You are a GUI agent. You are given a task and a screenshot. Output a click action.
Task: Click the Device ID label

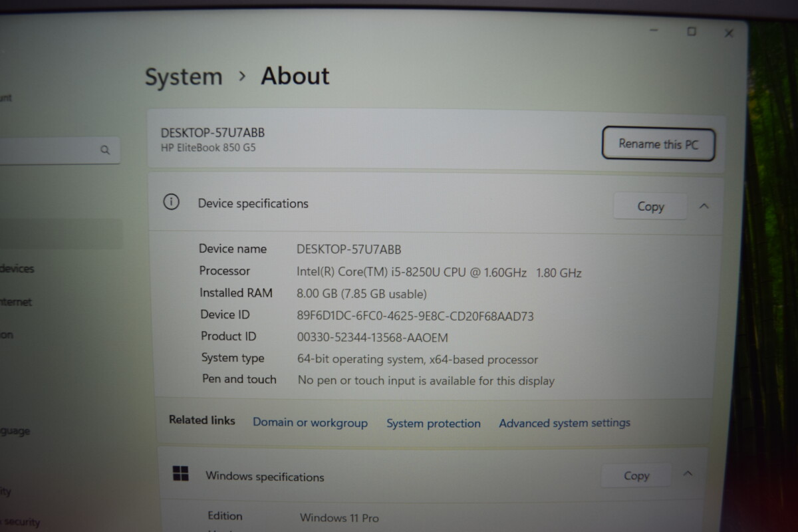click(x=225, y=315)
